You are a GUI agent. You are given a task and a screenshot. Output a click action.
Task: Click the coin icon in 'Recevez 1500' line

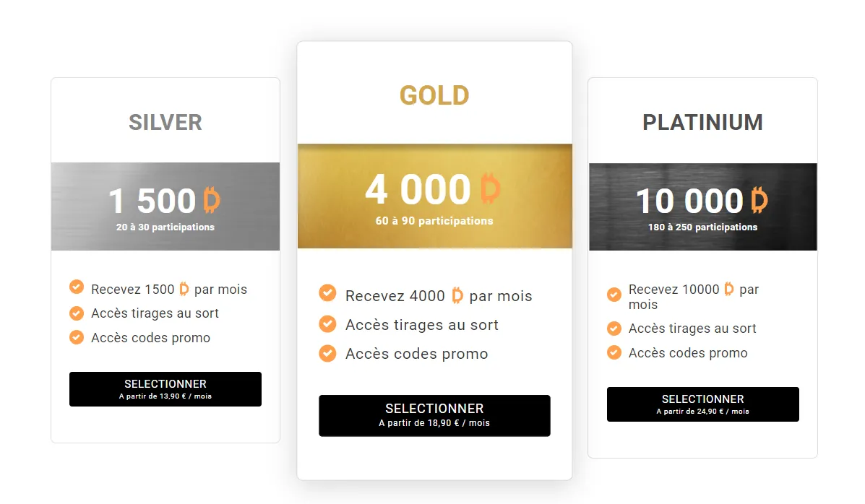pyautogui.click(x=184, y=289)
